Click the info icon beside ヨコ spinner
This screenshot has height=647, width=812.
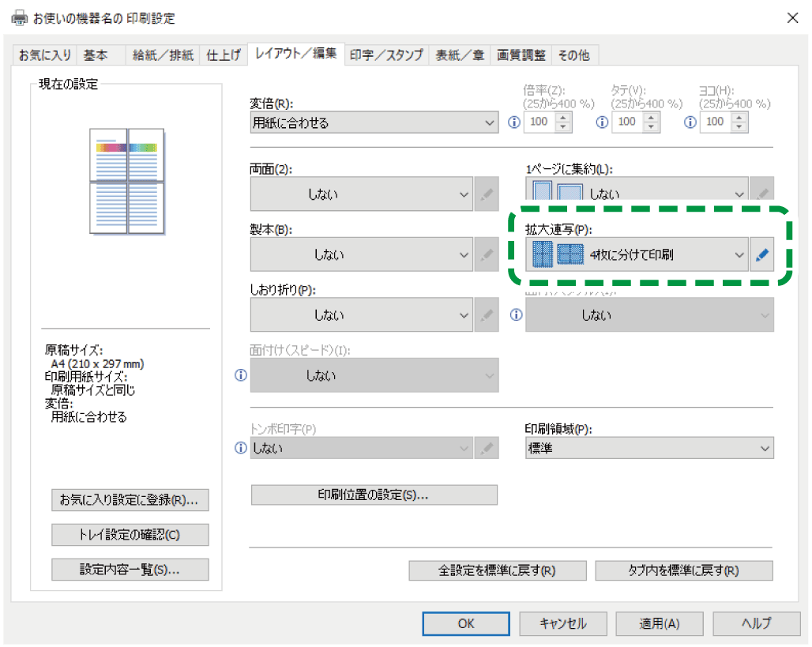(x=690, y=122)
